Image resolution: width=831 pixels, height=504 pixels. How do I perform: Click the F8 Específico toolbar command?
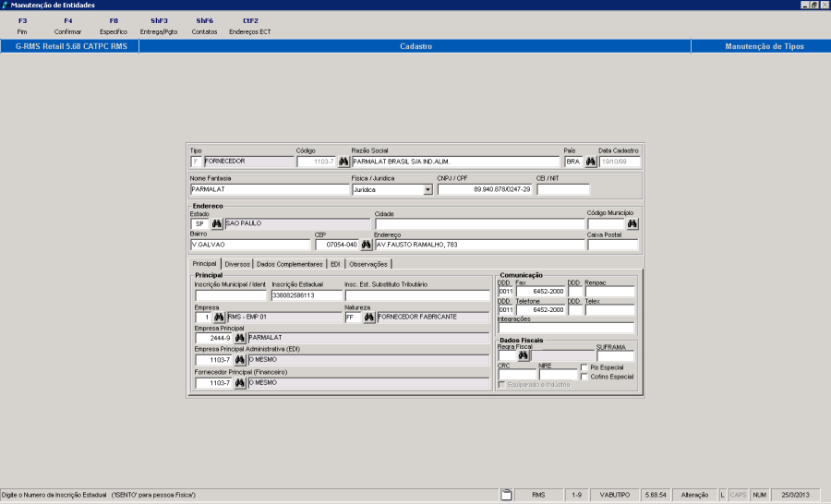pos(114,26)
